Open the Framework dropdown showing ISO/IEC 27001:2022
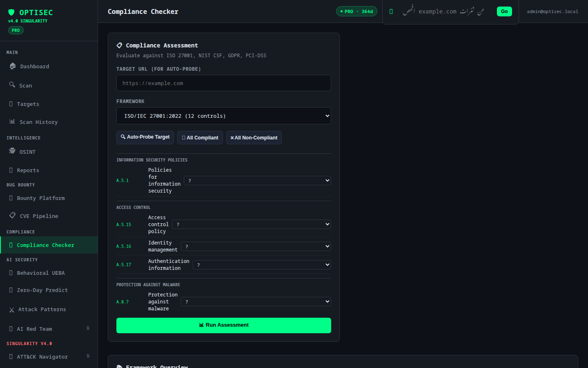 [224, 116]
